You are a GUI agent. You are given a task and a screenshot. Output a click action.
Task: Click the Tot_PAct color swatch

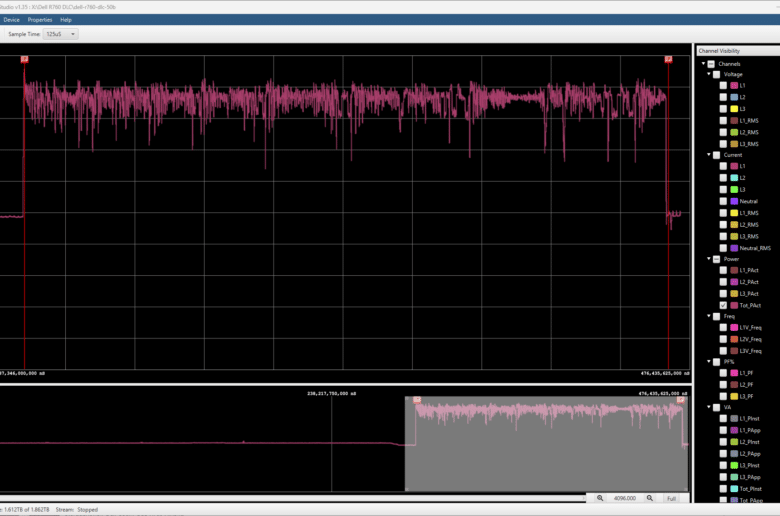coord(734,305)
